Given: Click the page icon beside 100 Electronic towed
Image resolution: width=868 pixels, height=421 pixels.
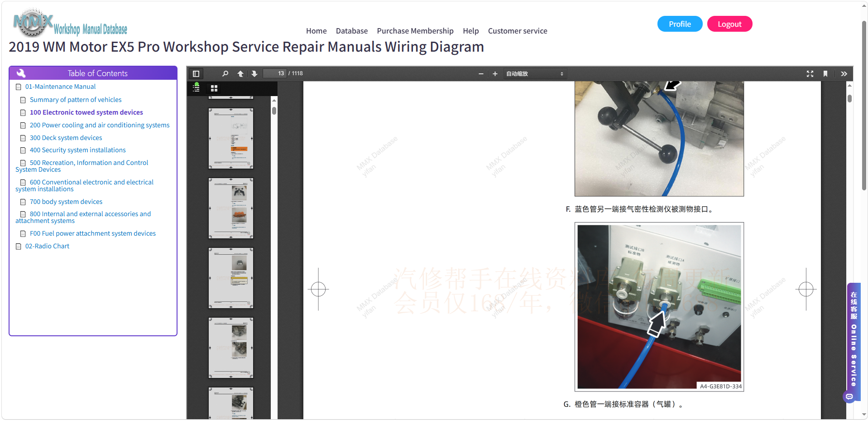Looking at the screenshot, I should tap(23, 113).
